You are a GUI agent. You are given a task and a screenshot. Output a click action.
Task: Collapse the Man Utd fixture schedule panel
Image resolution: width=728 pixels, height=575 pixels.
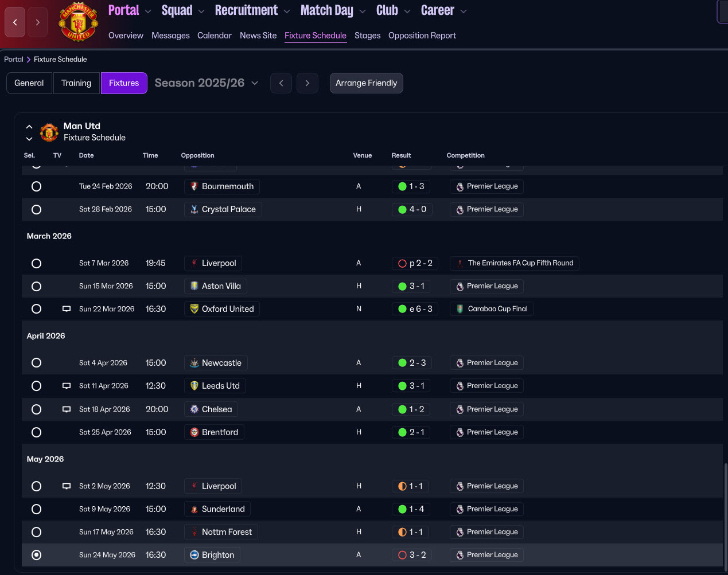coord(29,127)
